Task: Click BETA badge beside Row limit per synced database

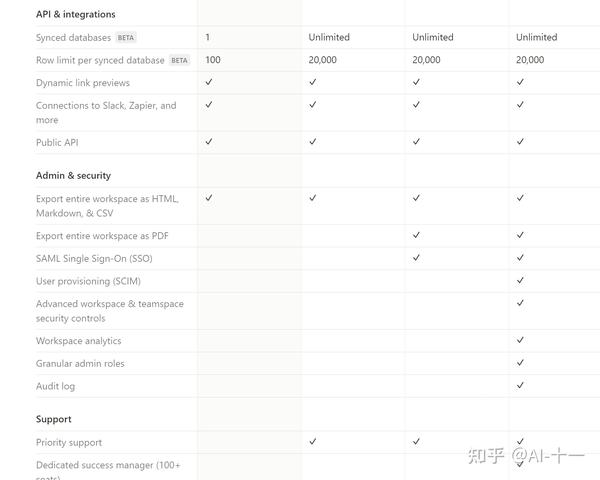Action: 179,60
